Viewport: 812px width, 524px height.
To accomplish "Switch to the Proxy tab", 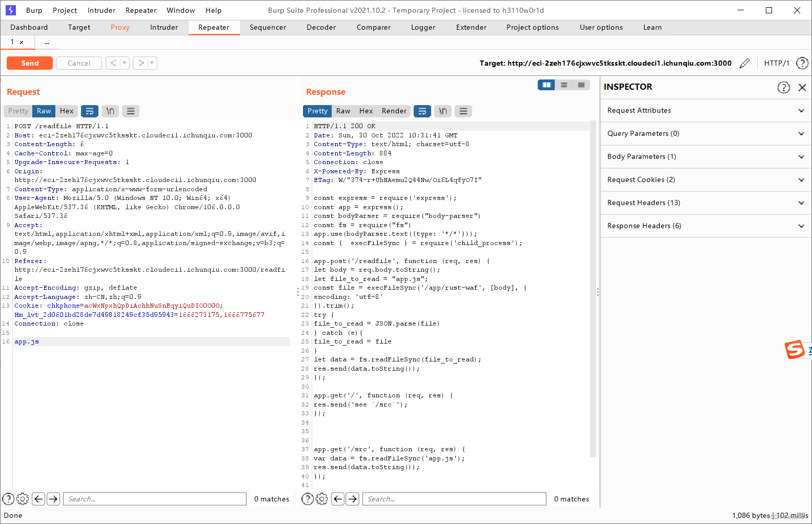I will click(120, 28).
